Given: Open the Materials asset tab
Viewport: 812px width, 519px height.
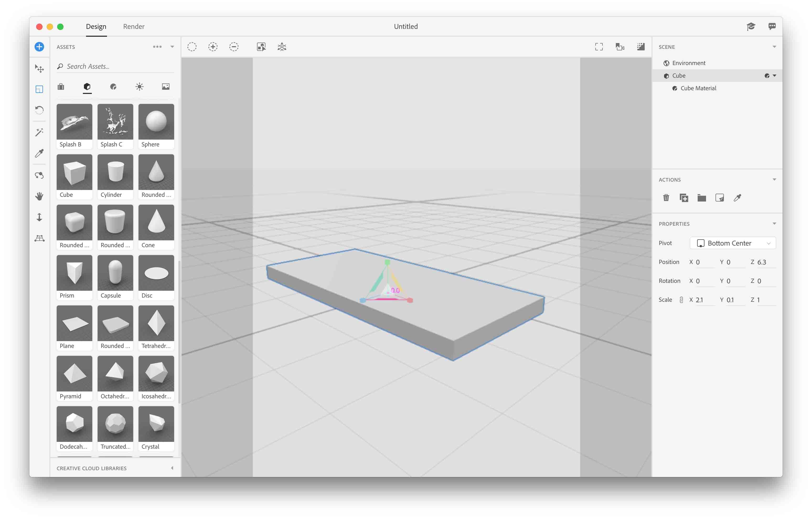Looking at the screenshot, I should coord(113,87).
